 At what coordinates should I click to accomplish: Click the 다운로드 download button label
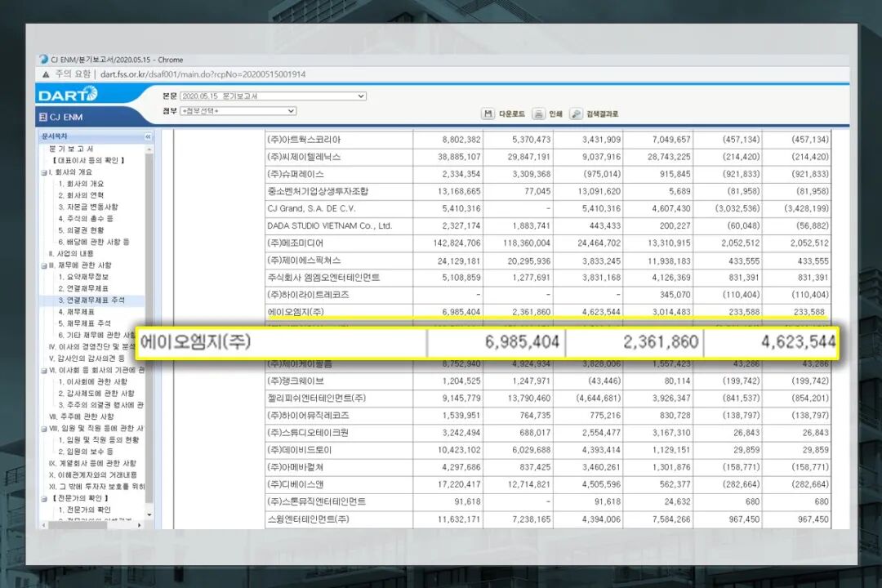[x=512, y=114]
